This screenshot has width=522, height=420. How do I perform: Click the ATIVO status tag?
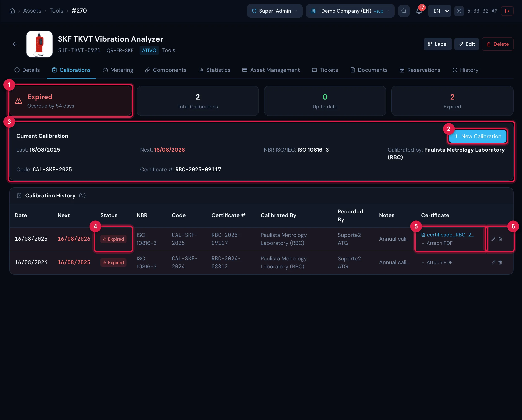pos(149,50)
